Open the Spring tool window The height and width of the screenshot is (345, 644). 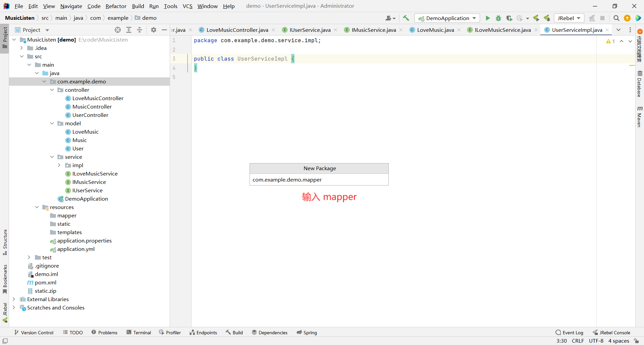coord(307,333)
